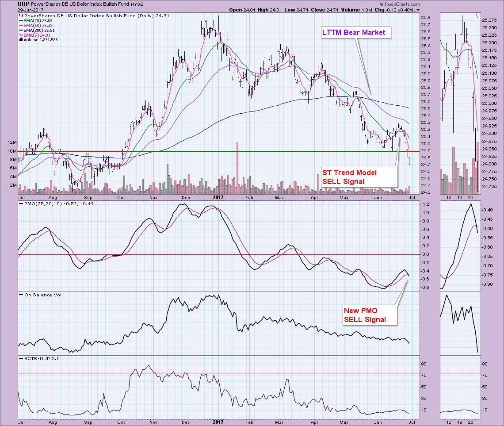Click PowerShares DB US Dollar Index fund name title
The image size is (504, 426).
tap(80, 4)
